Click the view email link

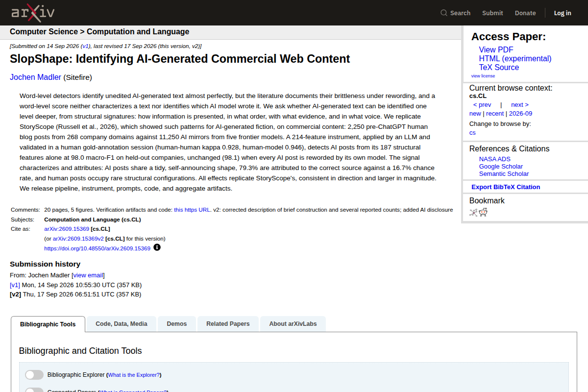[88, 275]
